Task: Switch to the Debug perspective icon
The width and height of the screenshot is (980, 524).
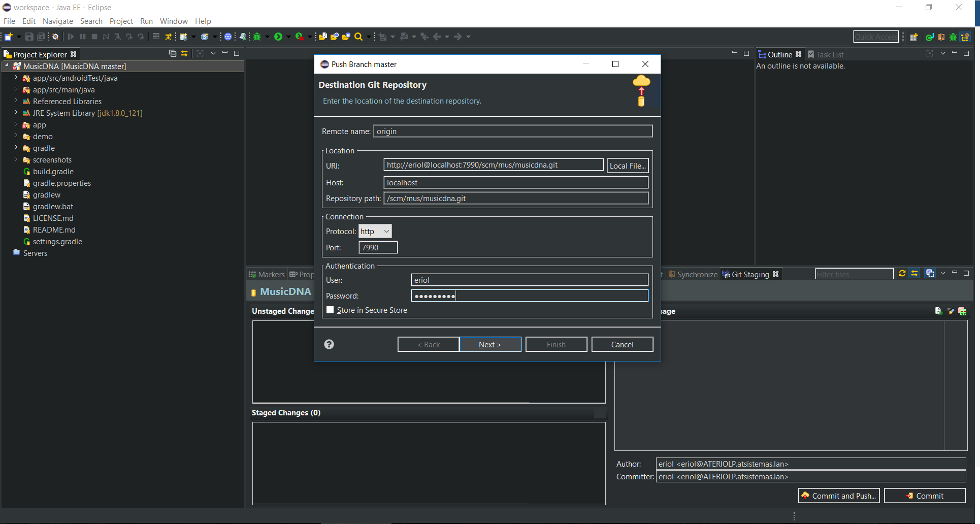Action: coord(953,37)
